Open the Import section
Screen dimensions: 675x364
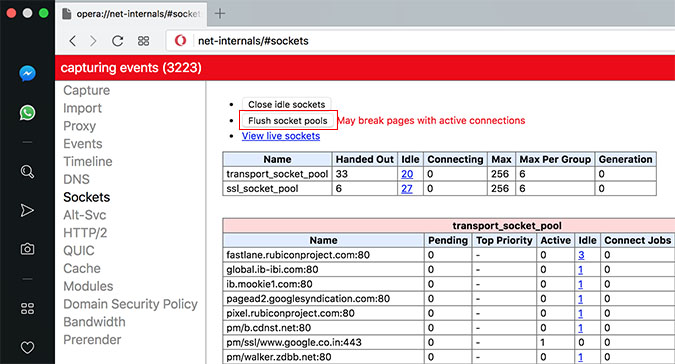(x=82, y=108)
